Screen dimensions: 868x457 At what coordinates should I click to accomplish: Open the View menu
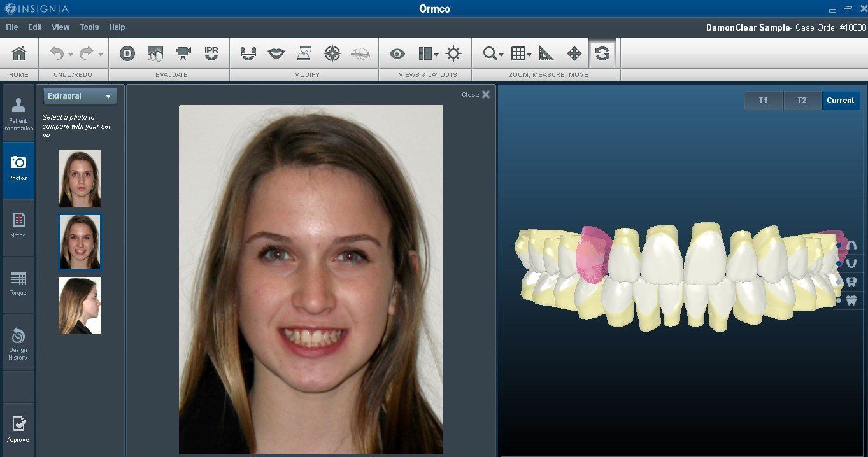[x=60, y=27]
